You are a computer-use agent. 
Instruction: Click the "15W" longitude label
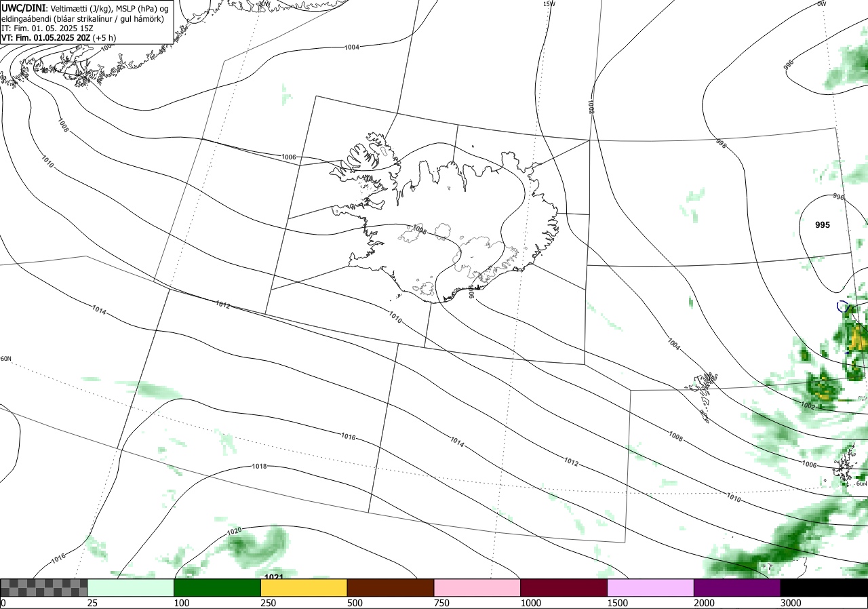[549, 4]
